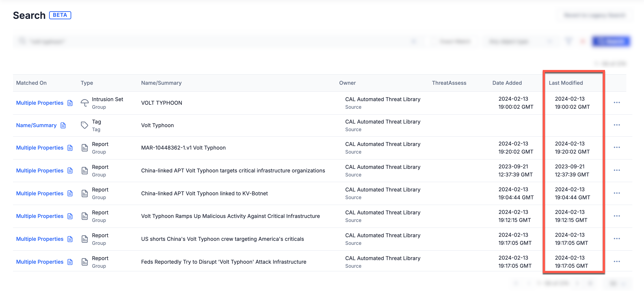This screenshot has width=644, height=300.
Task: Open more options for critical infrastructure organizations row
Action: click(x=616, y=170)
